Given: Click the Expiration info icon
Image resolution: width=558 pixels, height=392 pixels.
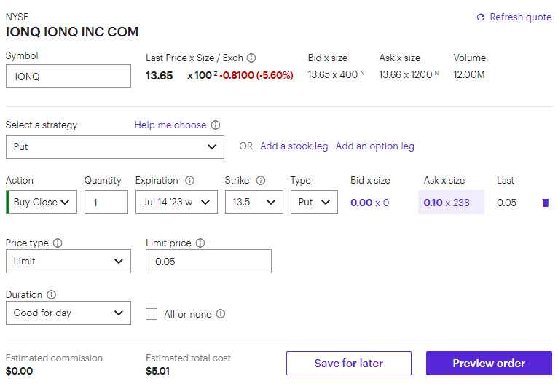Looking at the screenshot, I should point(190,181).
